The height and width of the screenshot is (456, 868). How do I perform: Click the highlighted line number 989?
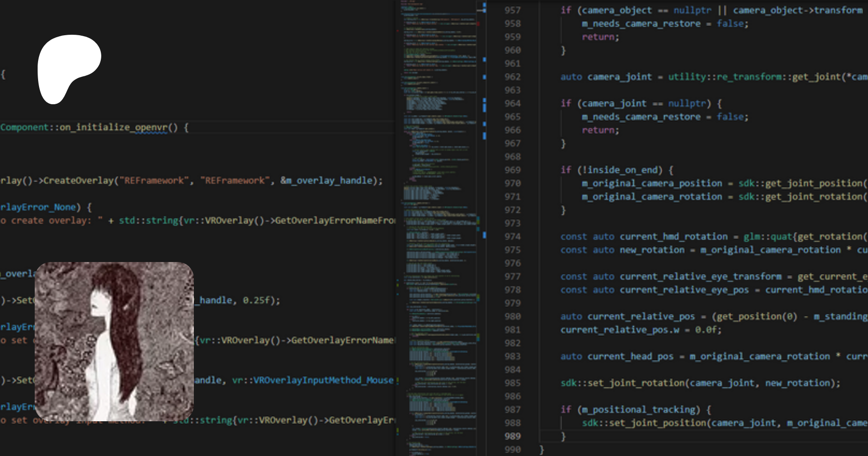(512, 436)
